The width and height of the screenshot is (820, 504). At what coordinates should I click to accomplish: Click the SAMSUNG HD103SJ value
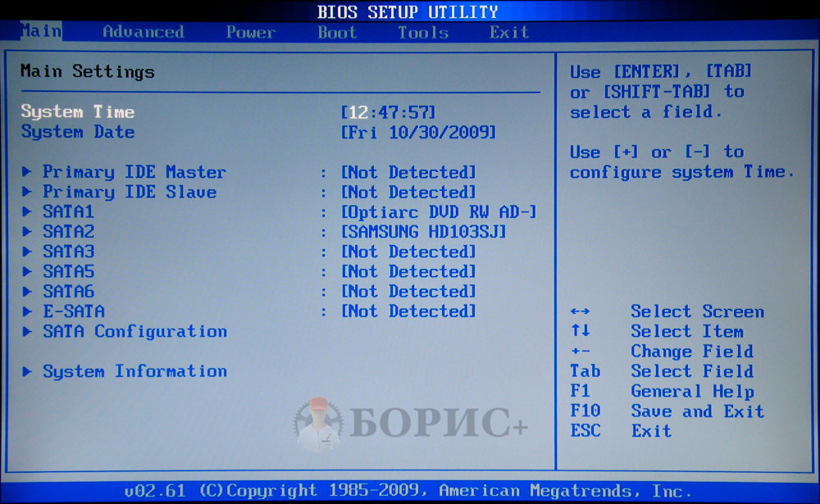click(x=424, y=232)
